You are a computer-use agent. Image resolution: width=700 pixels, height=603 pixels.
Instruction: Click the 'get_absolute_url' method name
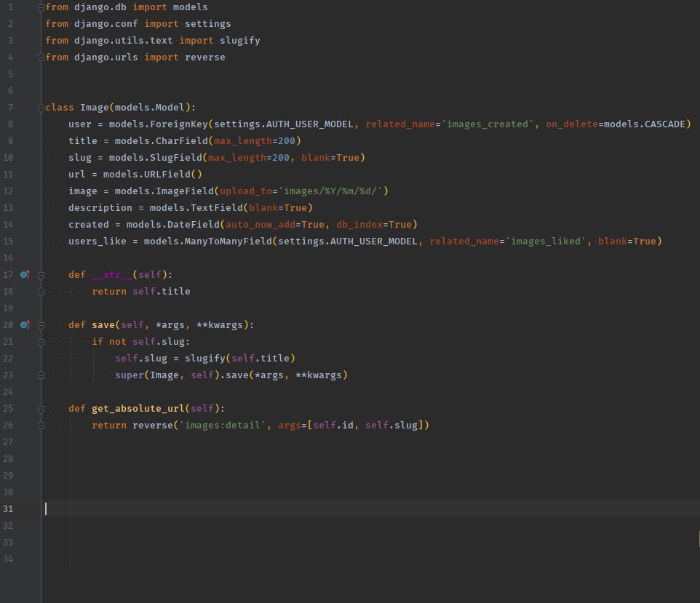coord(138,409)
